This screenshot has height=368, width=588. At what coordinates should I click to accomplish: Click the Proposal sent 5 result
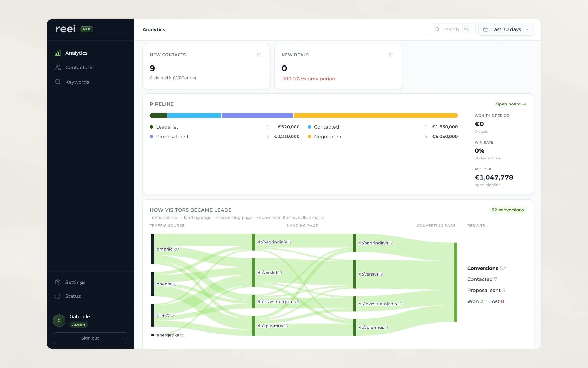(x=486, y=290)
